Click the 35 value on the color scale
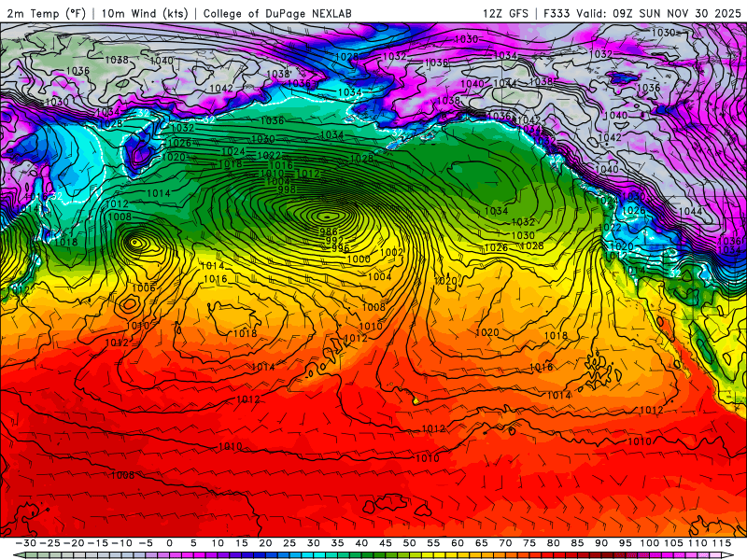The height and width of the screenshot is (560, 747). tap(337, 543)
